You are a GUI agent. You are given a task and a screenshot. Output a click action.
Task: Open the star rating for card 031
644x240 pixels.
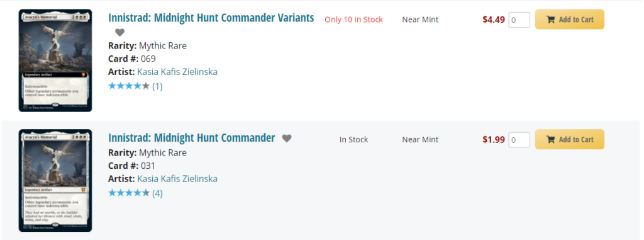[x=129, y=193]
